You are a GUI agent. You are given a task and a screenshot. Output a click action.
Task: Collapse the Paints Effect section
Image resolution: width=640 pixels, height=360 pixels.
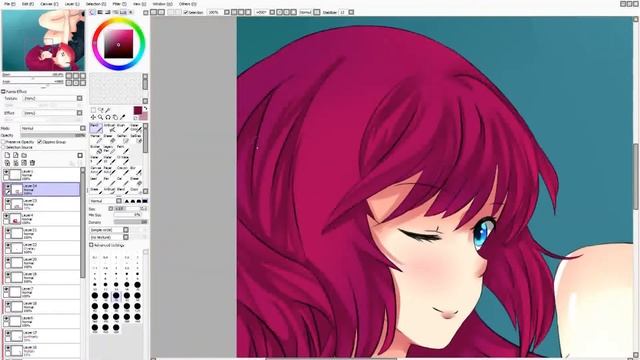click(x=3, y=91)
